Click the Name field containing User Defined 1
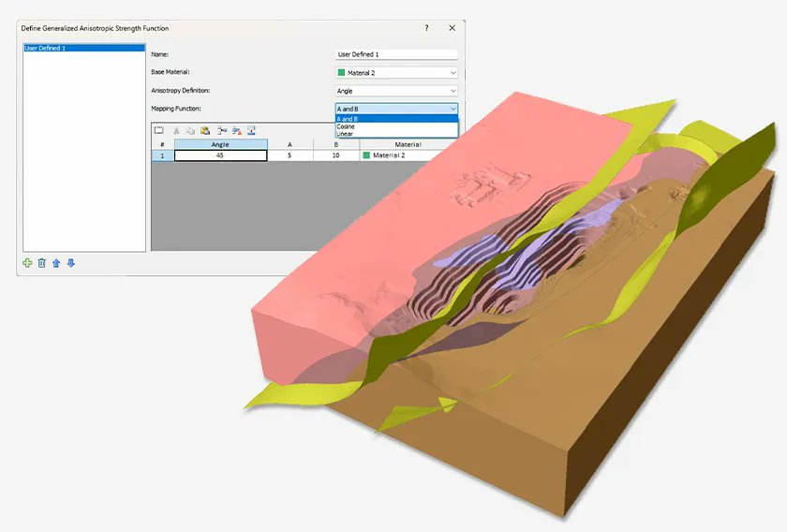 tap(396, 54)
